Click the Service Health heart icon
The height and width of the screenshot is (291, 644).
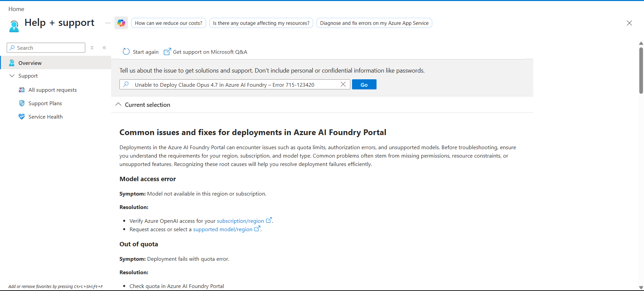coord(22,117)
